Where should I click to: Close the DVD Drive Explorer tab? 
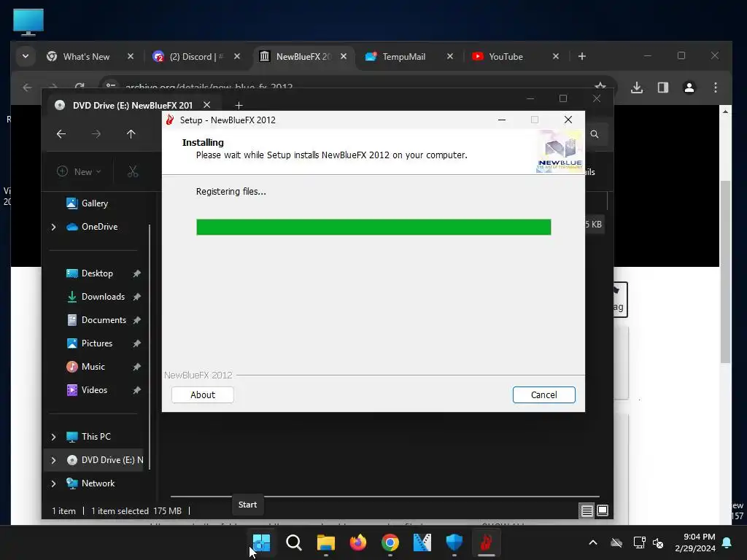206,105
